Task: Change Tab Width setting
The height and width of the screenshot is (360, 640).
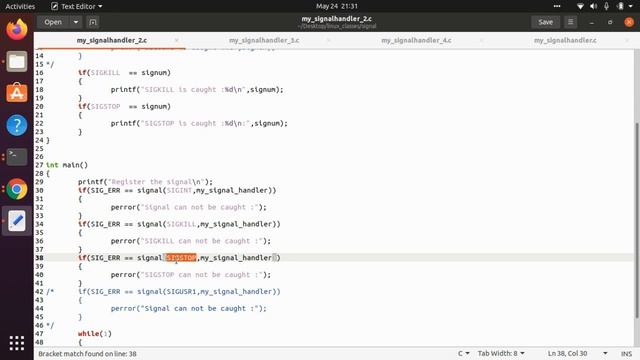Action: coord(501,353)
